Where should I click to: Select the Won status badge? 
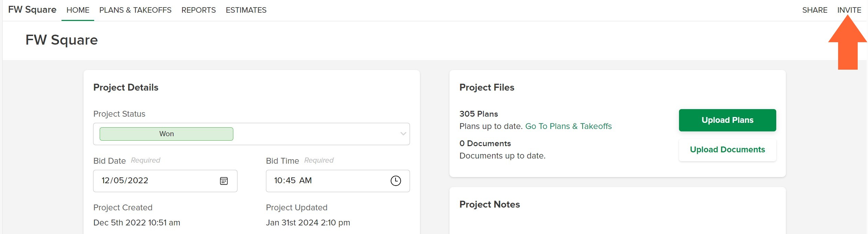coord(166,134)
